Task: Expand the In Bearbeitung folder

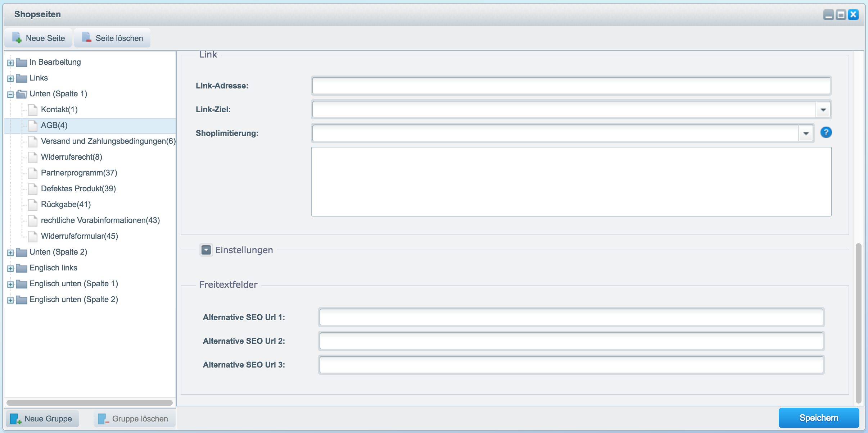Action: (x=10, y=63)
